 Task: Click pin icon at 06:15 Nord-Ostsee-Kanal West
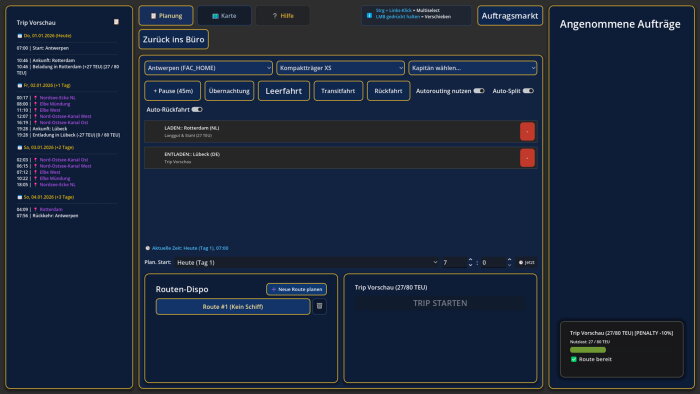tap(35, 166)
